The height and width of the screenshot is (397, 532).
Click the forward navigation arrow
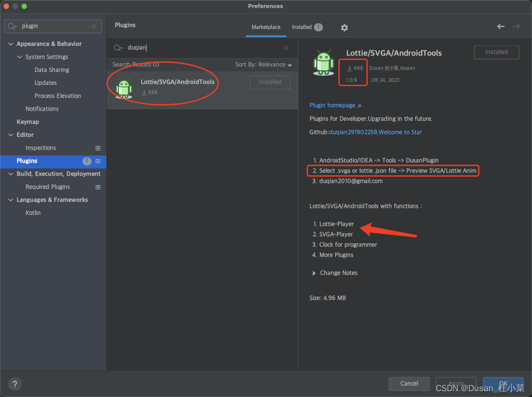coord(516,26)
